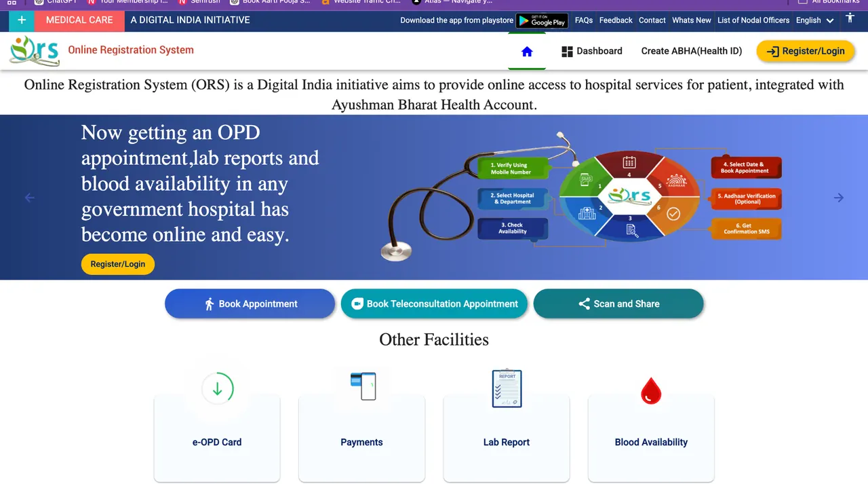Click Book Teleconsultation Appointment button

click(x=435, y=303)
